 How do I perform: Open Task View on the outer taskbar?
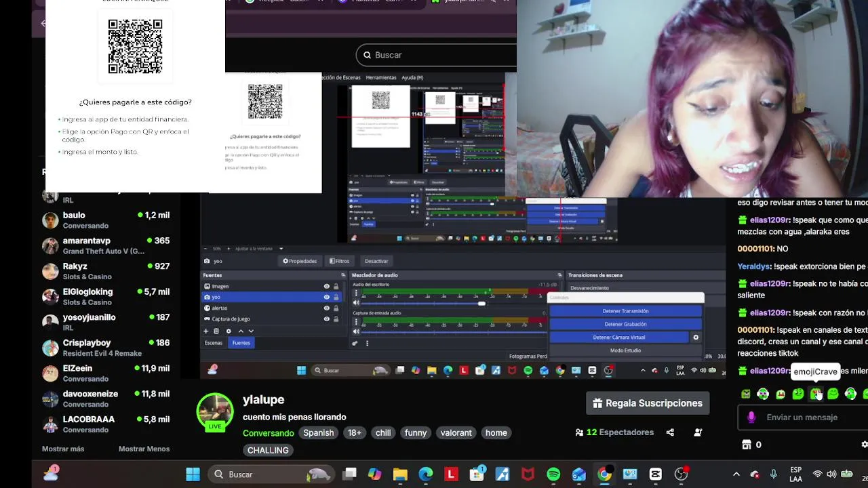coord(349,474)
